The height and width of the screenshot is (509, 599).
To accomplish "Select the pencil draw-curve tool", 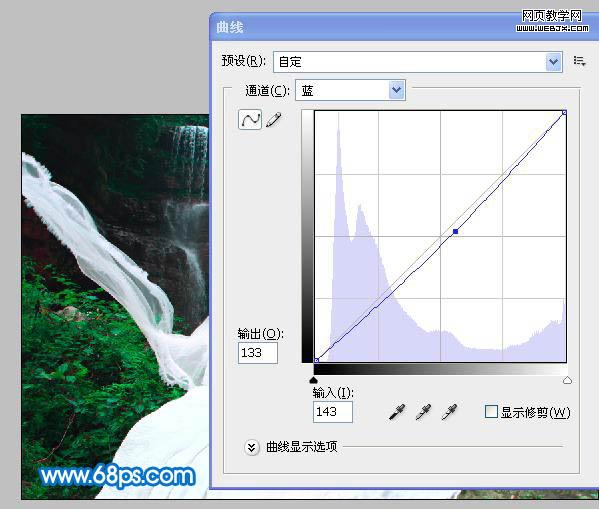I will tap(274, 120).
